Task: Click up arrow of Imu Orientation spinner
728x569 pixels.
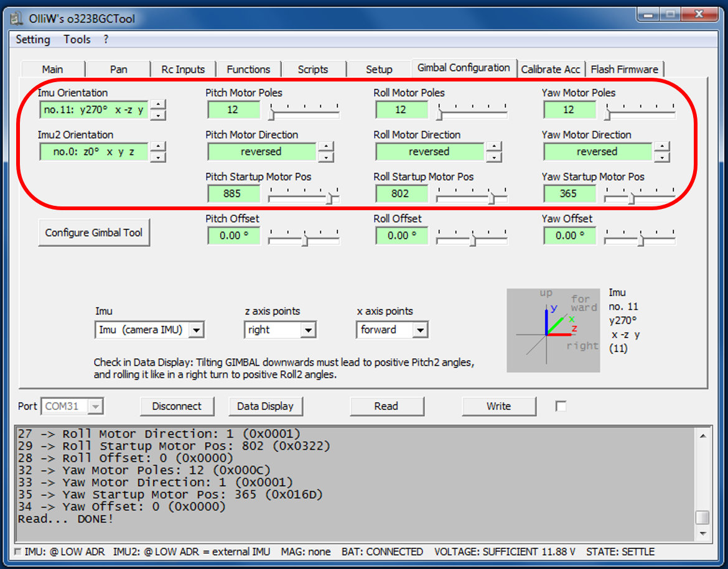Action: (x=159, y=104)
